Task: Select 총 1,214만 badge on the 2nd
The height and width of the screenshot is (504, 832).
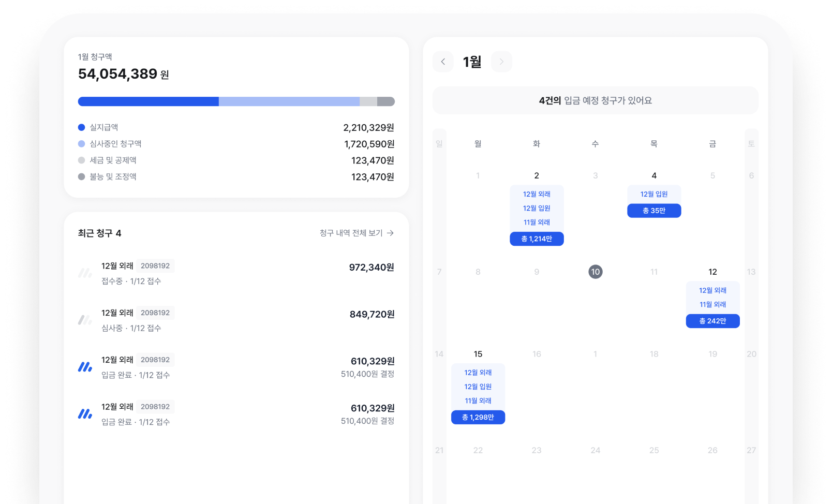Action: 537,239
